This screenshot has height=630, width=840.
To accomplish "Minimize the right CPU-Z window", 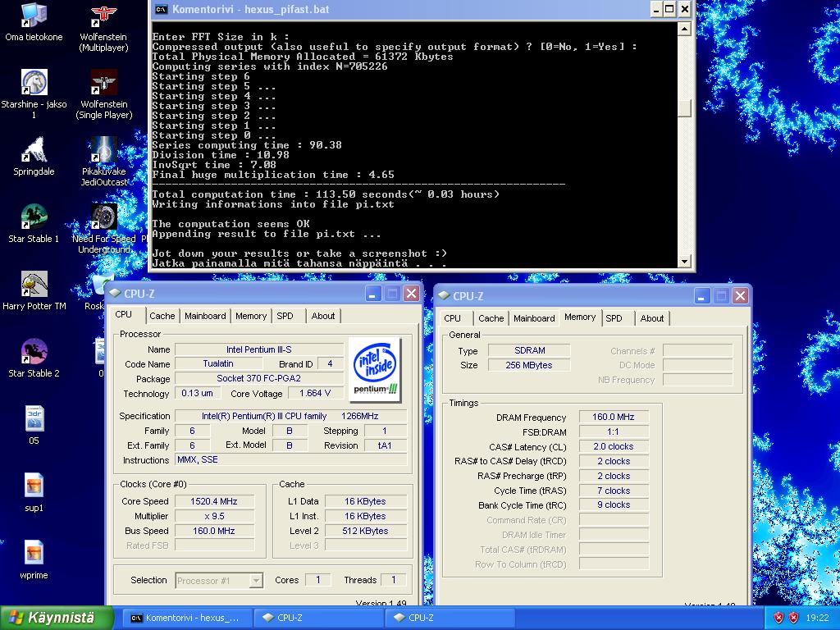I will click(702, 295).
